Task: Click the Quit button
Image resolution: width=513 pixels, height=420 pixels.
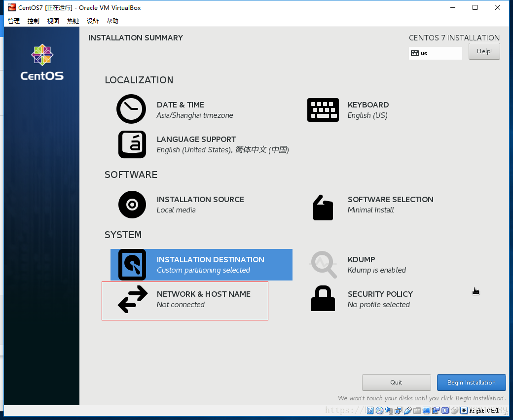Action: pyautogui.click(x=396, y=383)
